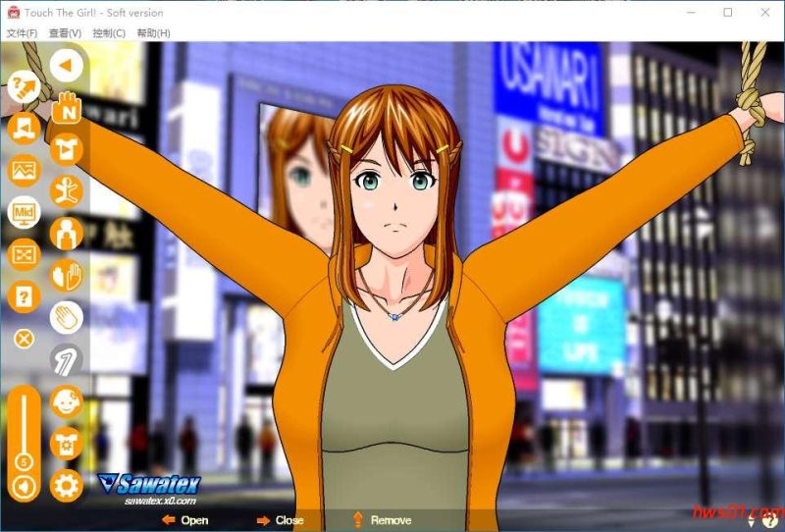Open the music note icon

point(24,128)
